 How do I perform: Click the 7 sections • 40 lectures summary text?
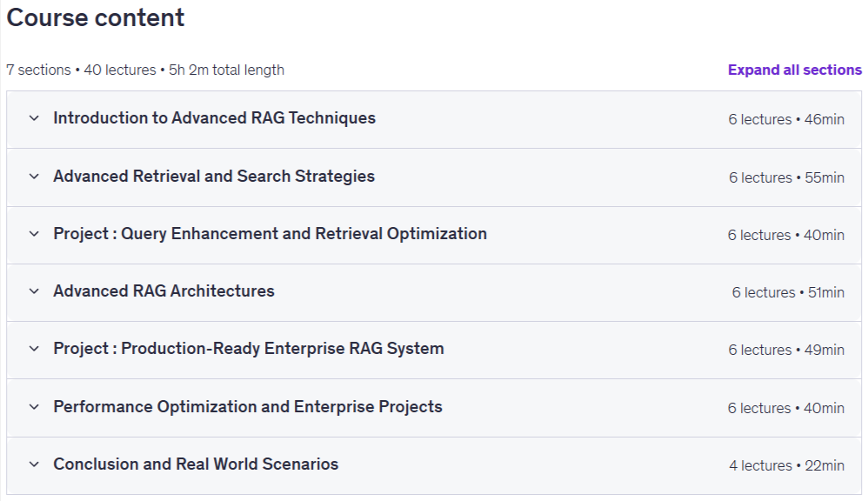point(145,70)
